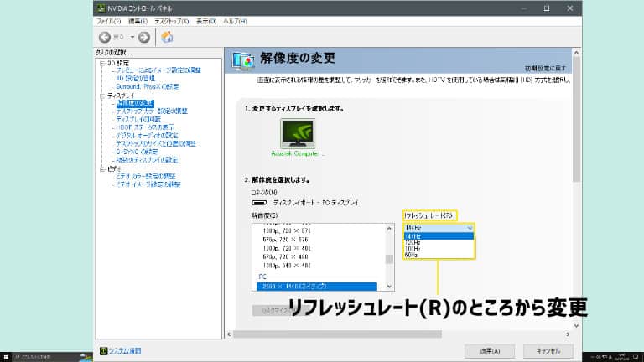
Task: Open デスクトップのサイズと位置の調整
Action: pyautogui.click(x=156, y=143)
